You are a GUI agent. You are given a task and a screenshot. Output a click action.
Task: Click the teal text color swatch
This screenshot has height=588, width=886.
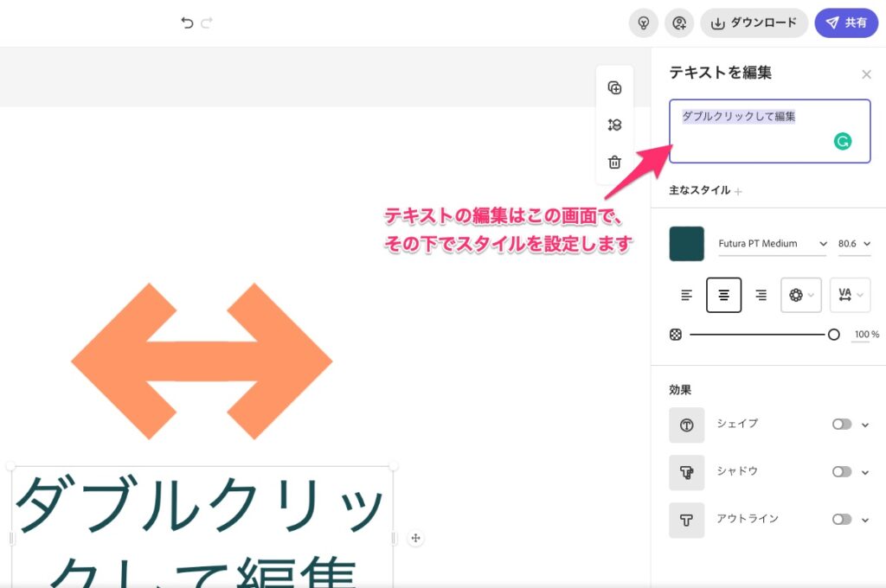click(x=686, y=244)
